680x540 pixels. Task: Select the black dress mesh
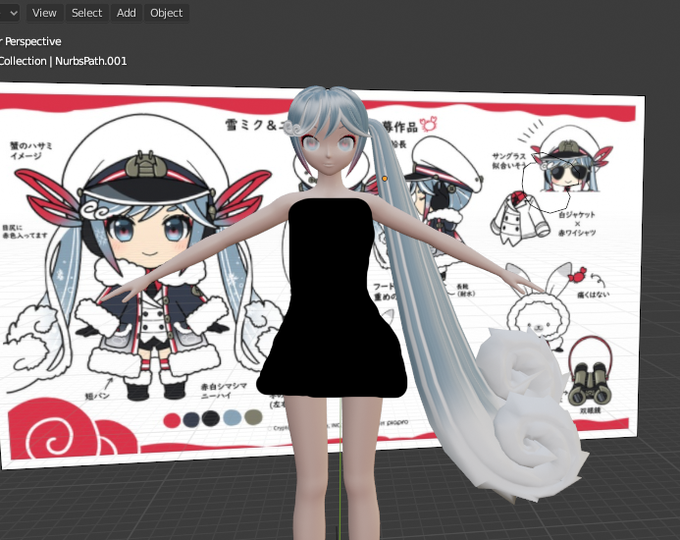(x=332, y=299)
